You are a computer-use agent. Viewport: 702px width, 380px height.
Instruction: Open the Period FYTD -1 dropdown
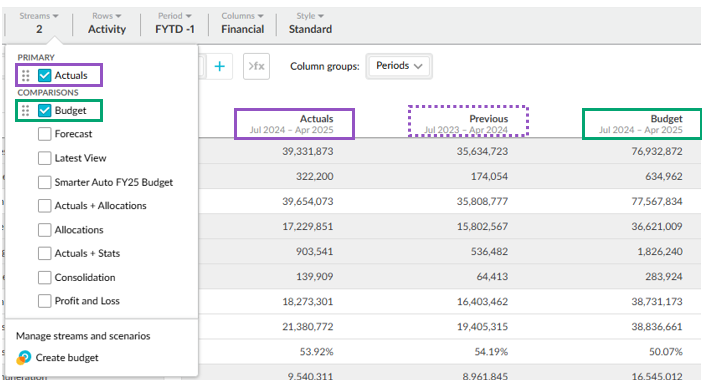(175, 23)
